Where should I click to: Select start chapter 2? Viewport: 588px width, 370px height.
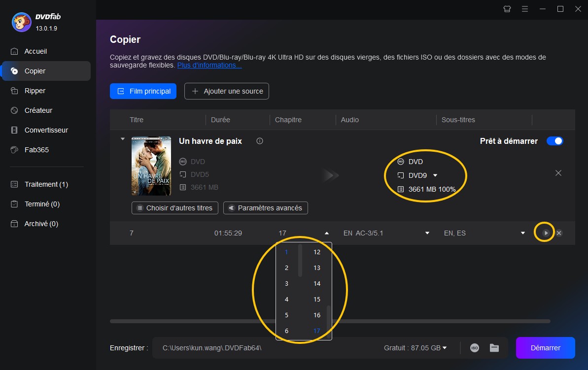pyautogui.click(x=286, y=268)
